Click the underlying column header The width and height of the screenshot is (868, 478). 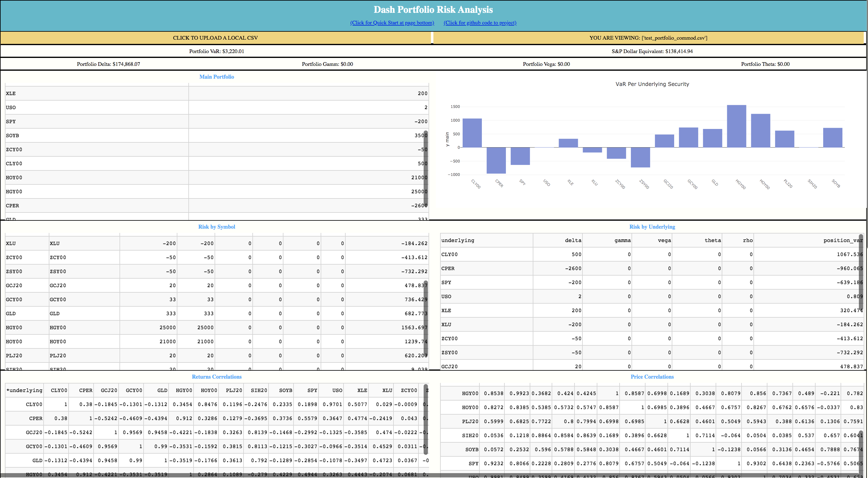tap(457, 240)
